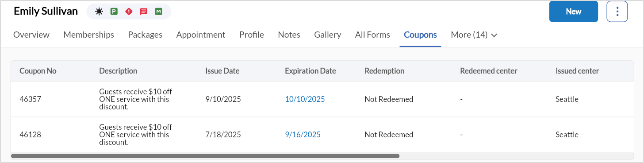Screen dimensions: 644x163
Task: Open the Memberships tab
Action: click(x=89, y=35)
